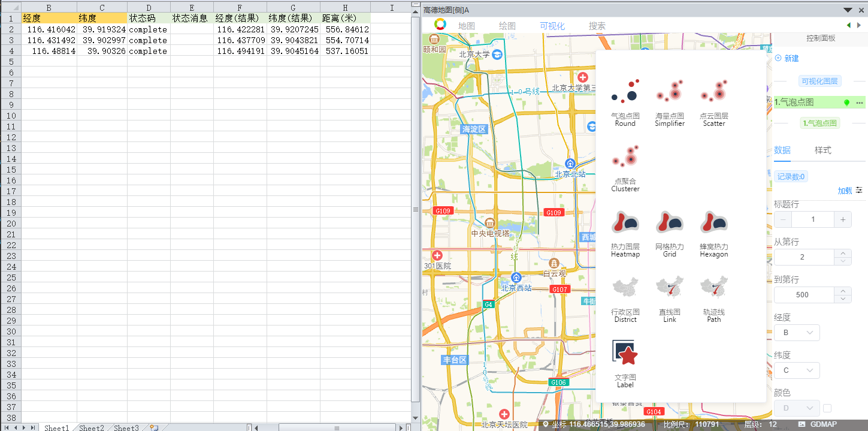Go to the last sheet with navigation arrow

32,427
